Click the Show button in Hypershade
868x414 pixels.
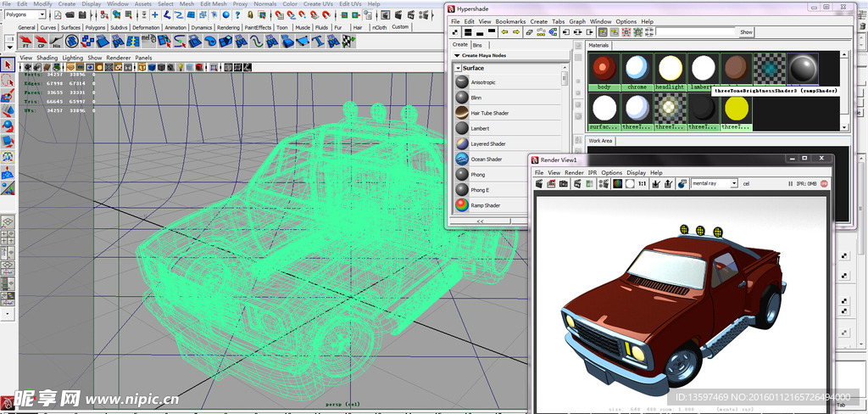click(x=746, y=32)
